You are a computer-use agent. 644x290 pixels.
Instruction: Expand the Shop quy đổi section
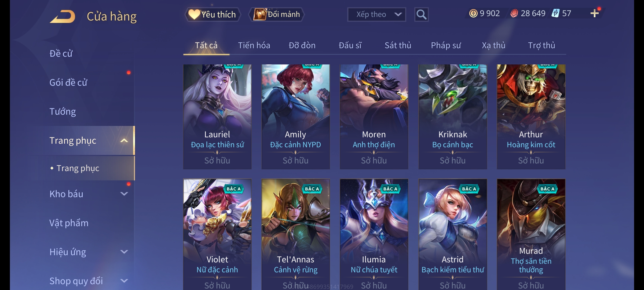point(124,281)
